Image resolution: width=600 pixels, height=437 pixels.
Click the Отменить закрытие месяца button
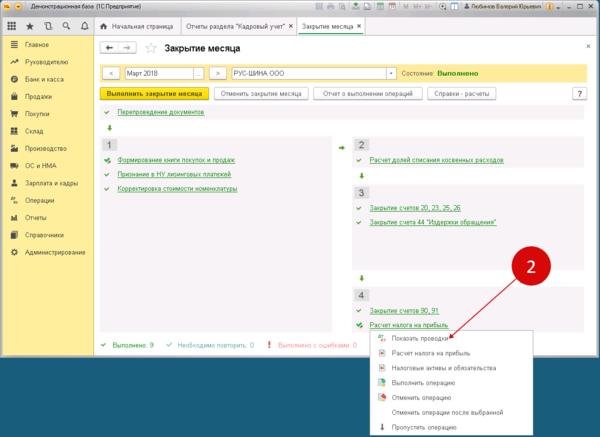pos(260,93)
